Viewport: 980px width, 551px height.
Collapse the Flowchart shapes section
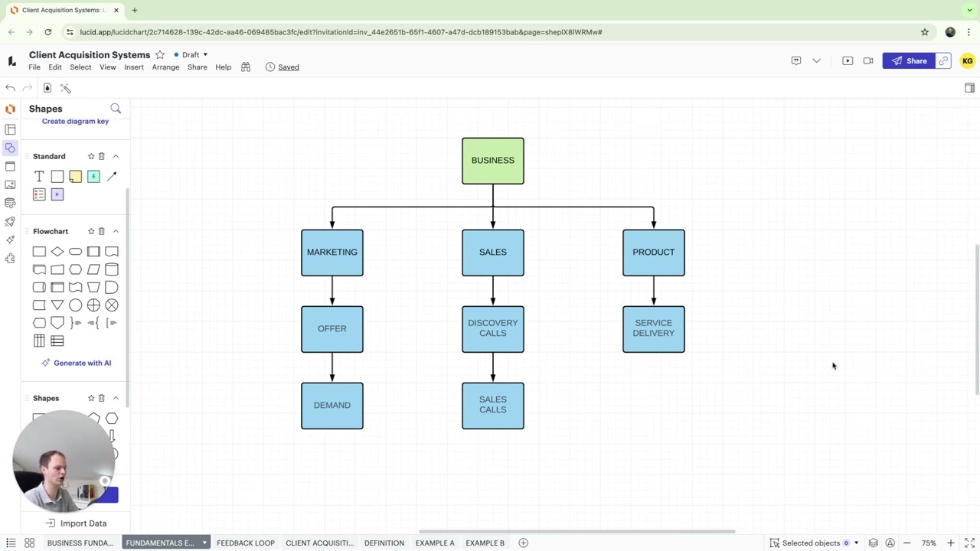coord(116,231)
